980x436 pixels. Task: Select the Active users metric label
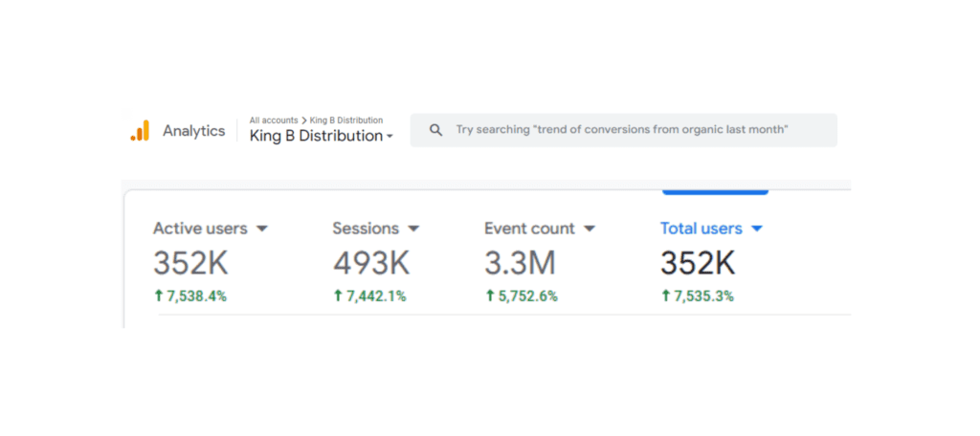tap(200, 229)
